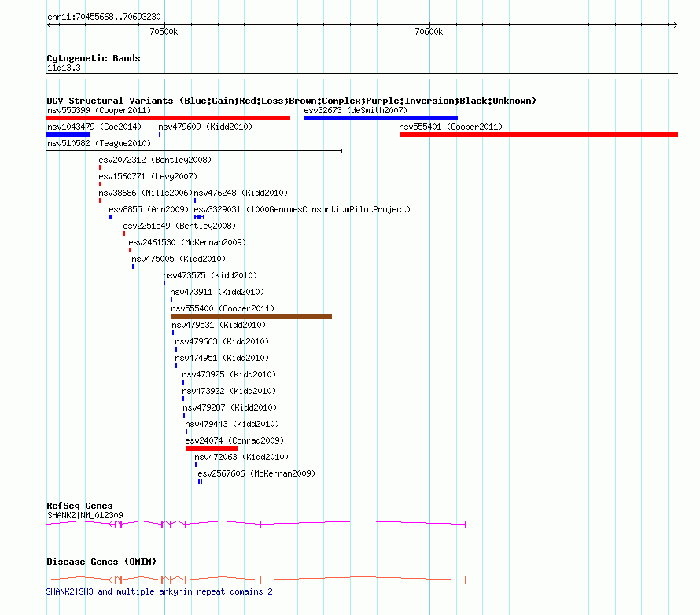
Task: Click the 'nsv475005 (Kidd2010)' label
Action: (x=179, y=259)
